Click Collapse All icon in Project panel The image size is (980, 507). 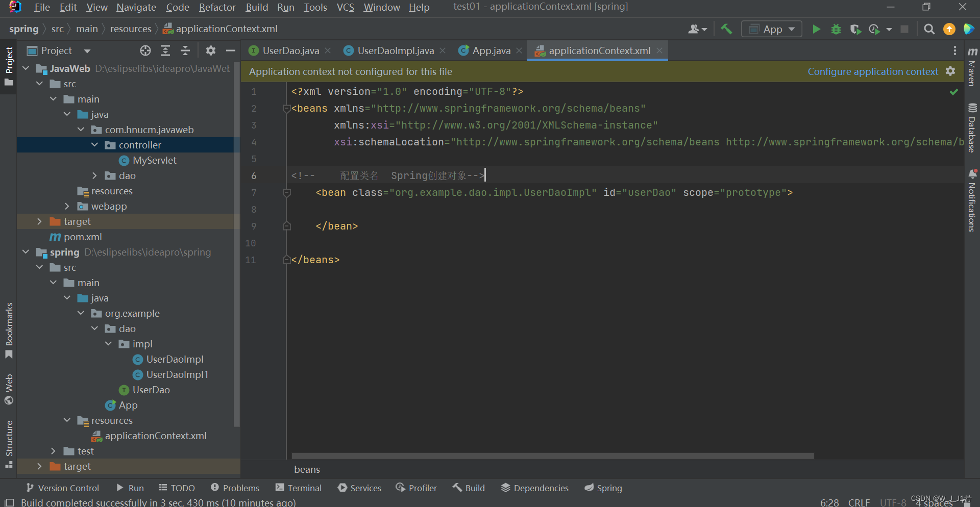[x=185, y=50]
